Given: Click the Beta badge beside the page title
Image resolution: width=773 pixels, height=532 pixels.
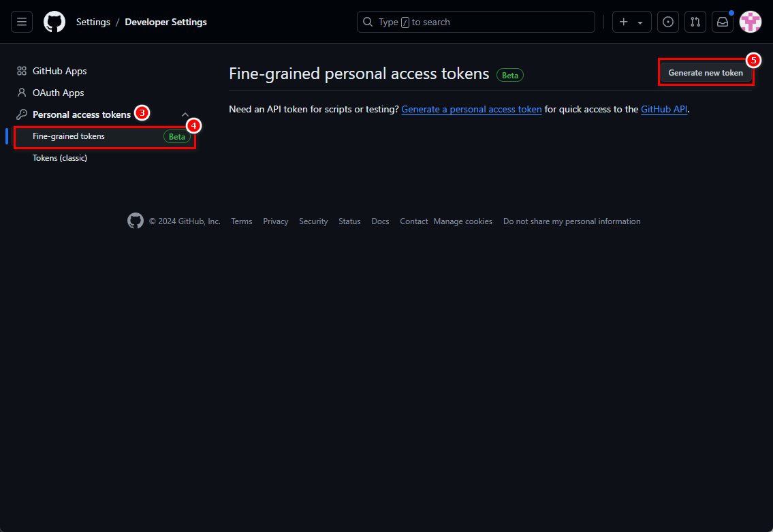Looking at the screenshot, I should [509, 75].
